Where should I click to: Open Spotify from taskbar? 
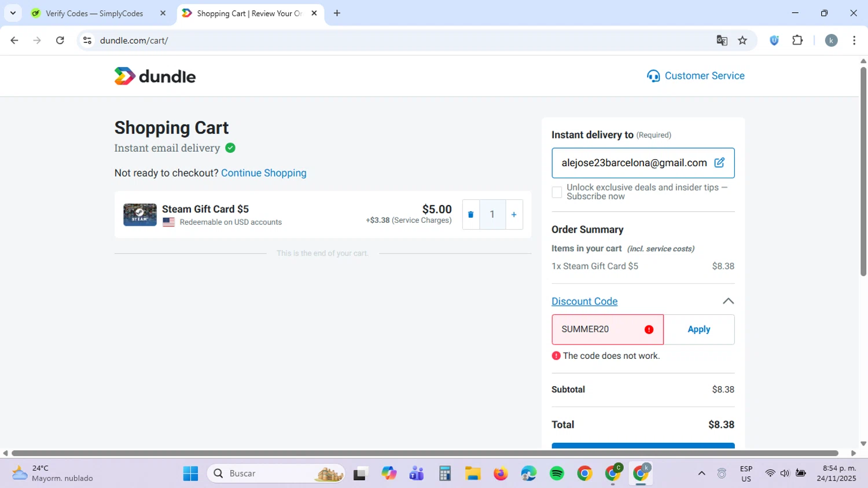[557, 474]
